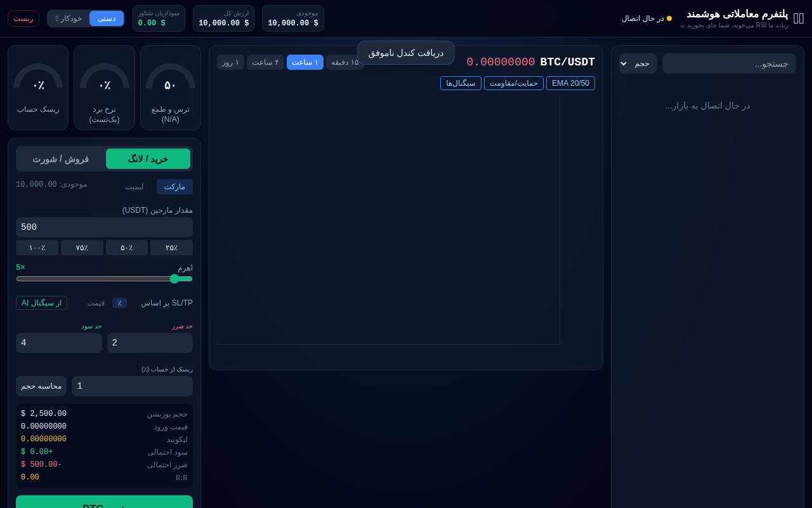Viewport: 812px width, 508px height.
Task: Click the سود/زیان شناور stat box
Action: [x=159, y=18]
